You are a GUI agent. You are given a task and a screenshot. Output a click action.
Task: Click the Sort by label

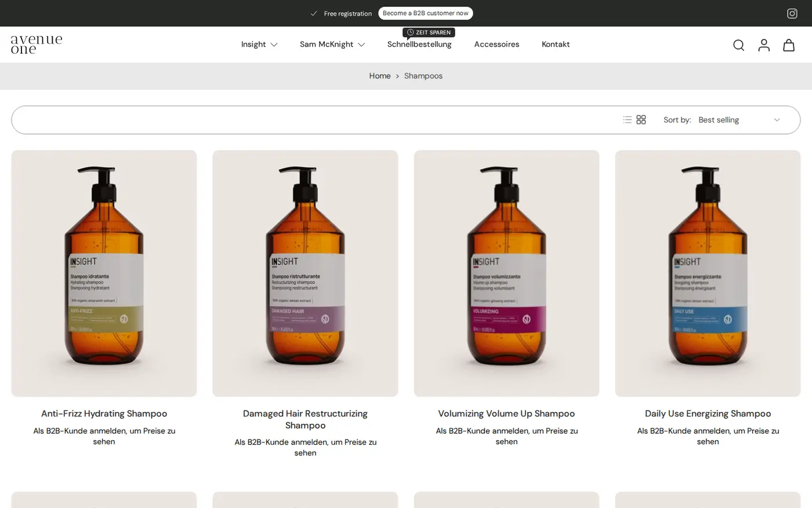(x=677, y=120)
